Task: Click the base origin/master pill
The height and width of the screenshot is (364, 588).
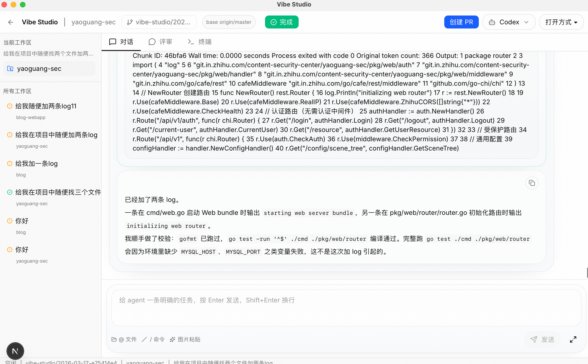Action: pyautogui.click(x=229, y=22)
